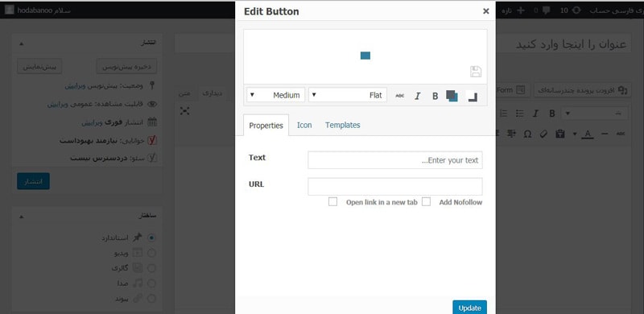Enable Open link in a new tab
644x314 pixels.
coord(332,202)
